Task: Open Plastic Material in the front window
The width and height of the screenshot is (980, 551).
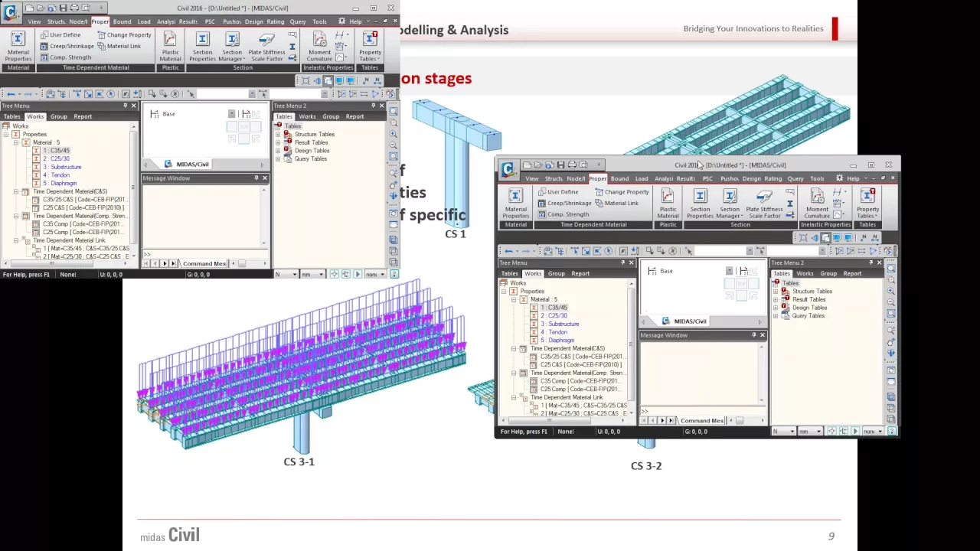Action: [668, 203]
